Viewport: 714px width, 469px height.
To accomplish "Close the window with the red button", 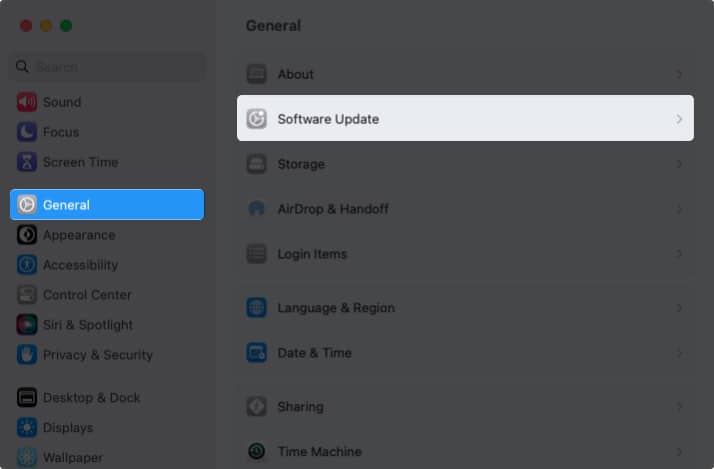I will (26, 26).
